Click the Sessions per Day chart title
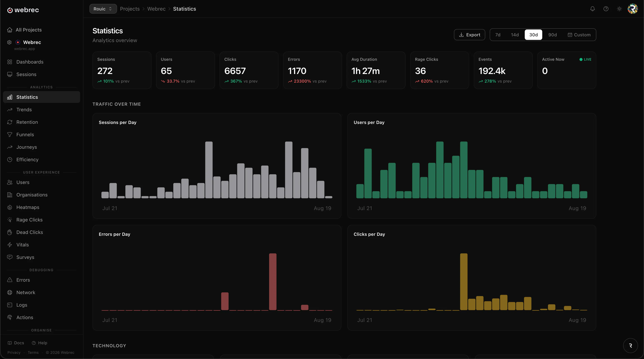 tap(118, 122)
